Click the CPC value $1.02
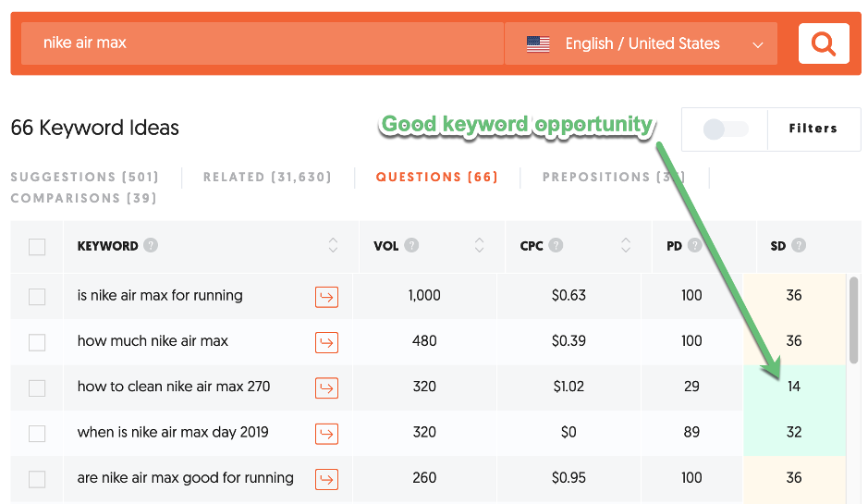This screenshot has width=868, height=504. click(x=568, y=387)
